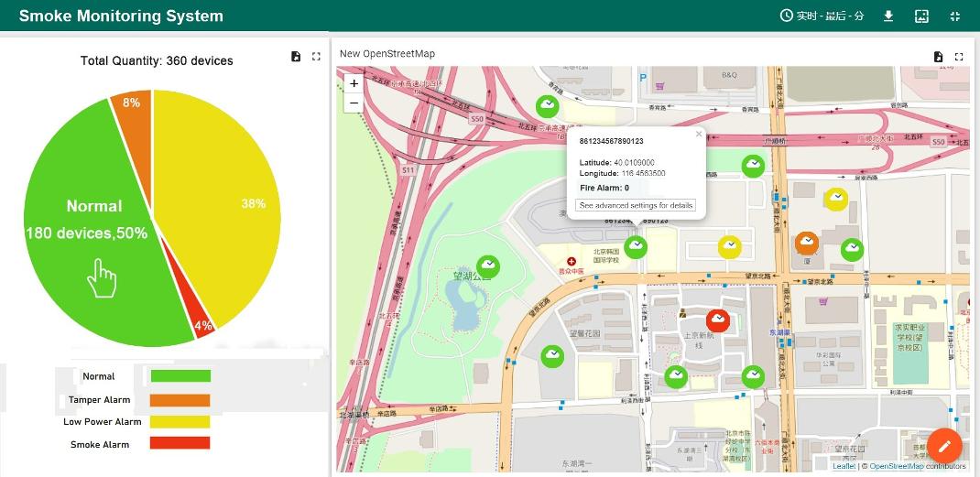
Task: Select the red smoke alarm map marker
Action: [x=718, y=320]
